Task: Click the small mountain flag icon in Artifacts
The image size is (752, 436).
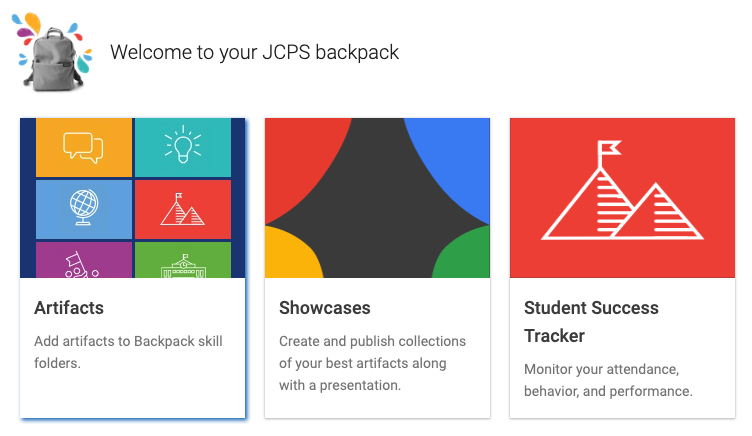Action: click(182, 209)
